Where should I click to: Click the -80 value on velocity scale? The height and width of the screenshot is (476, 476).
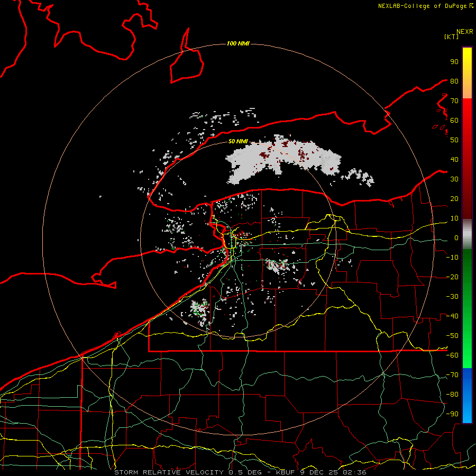pyautogui.click(x=452, y=395)
